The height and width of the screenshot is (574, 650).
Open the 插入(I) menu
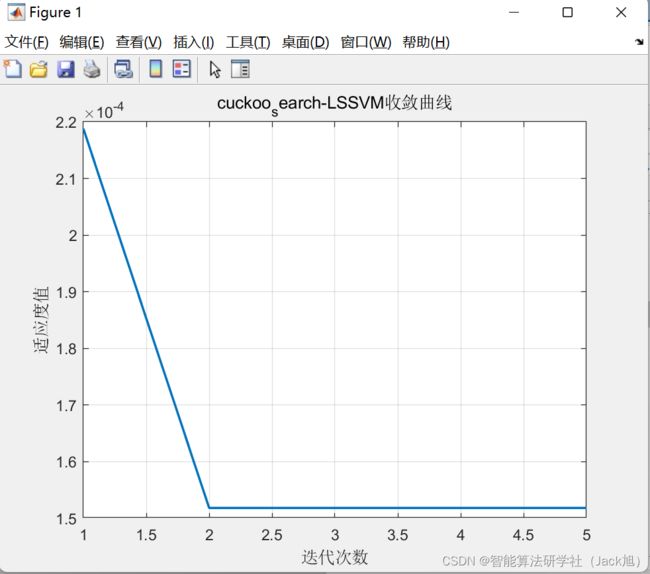(194, 42)
